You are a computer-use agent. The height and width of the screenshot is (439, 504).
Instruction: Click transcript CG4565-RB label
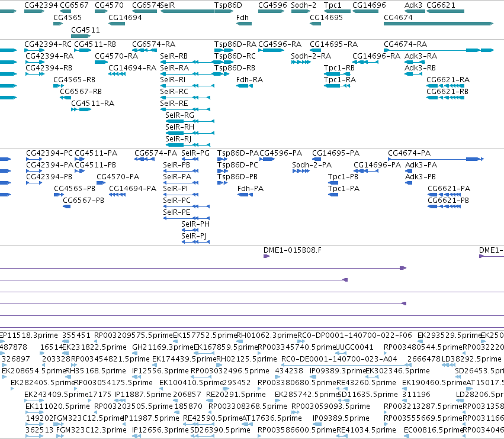coord(74,80)
